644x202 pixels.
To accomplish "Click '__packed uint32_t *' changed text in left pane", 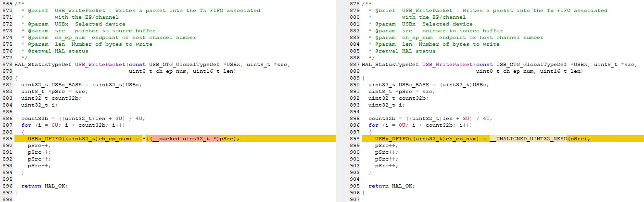I will [184, 138].
